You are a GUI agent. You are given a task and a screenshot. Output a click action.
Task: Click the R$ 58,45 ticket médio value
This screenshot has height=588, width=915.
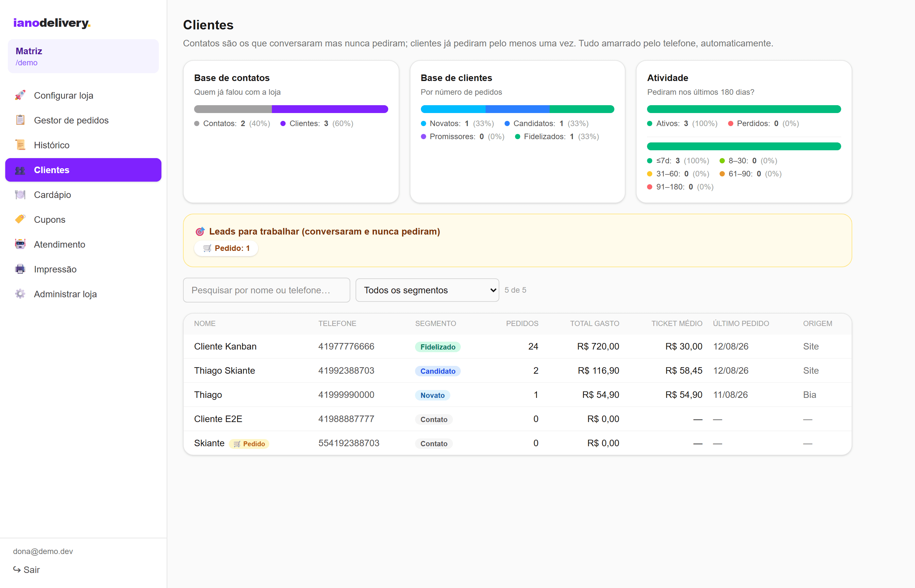[684, 371]
